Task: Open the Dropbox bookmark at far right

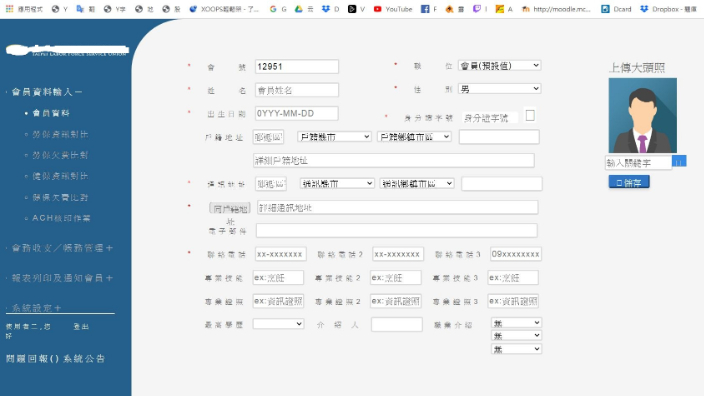Action: tap(669, 9)
